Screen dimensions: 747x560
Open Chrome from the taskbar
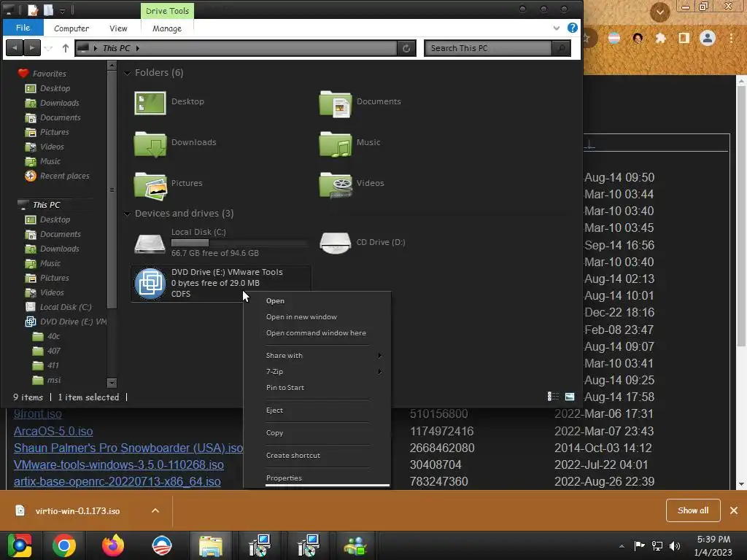(64, 545)
